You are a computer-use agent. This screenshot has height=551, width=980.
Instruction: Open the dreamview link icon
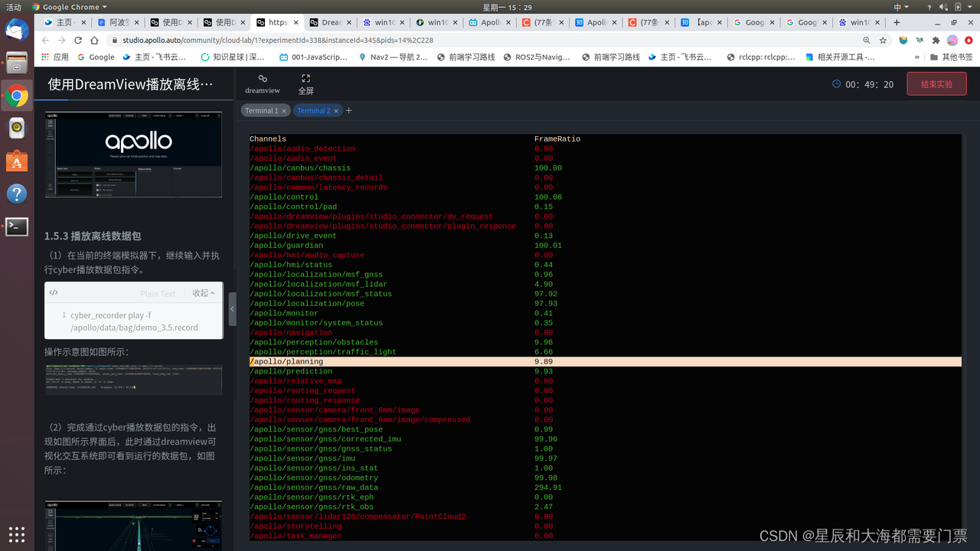pos(263,79)
